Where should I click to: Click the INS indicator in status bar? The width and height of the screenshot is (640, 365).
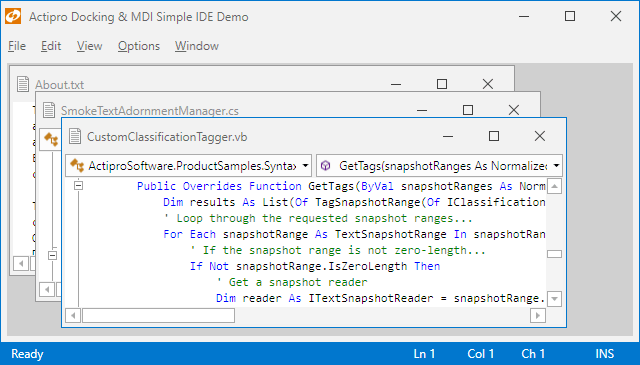coord(604,354)
